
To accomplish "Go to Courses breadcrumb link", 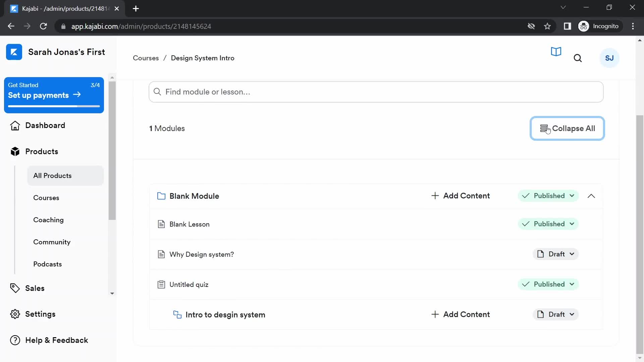I will tap(146, 58).
